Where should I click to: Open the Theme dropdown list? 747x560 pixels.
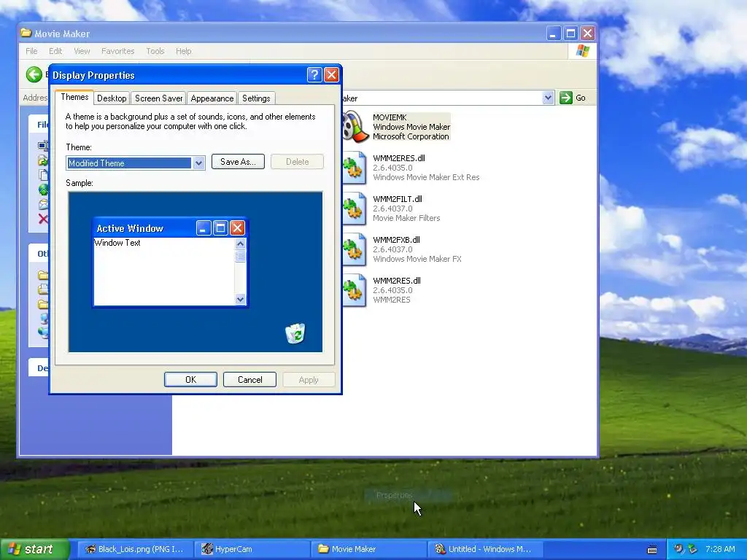(x=198, y=163)
